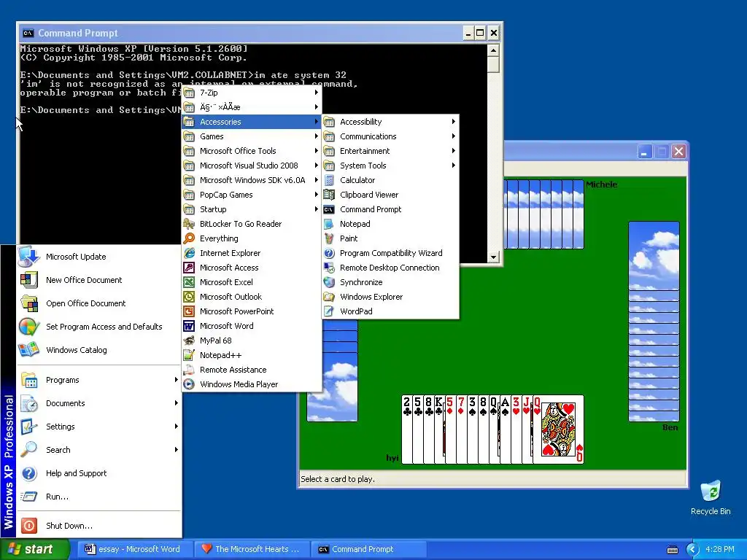Open Settings in the Start menu

(99, 427)
